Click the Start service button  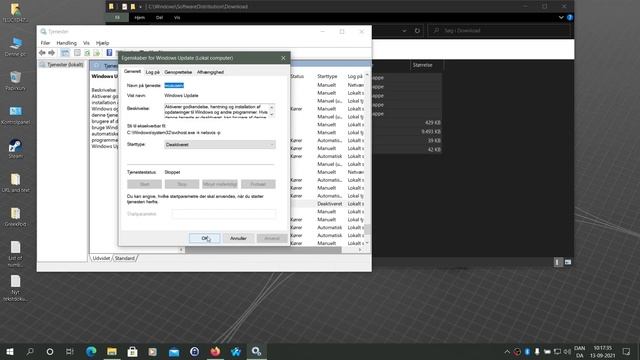tap(144, 184)
